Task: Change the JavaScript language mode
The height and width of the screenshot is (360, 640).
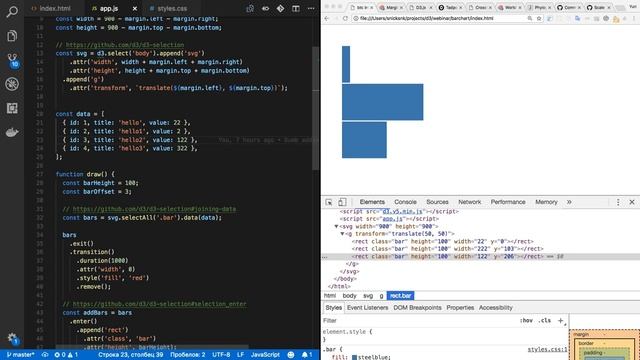Action: coord(265,355)
